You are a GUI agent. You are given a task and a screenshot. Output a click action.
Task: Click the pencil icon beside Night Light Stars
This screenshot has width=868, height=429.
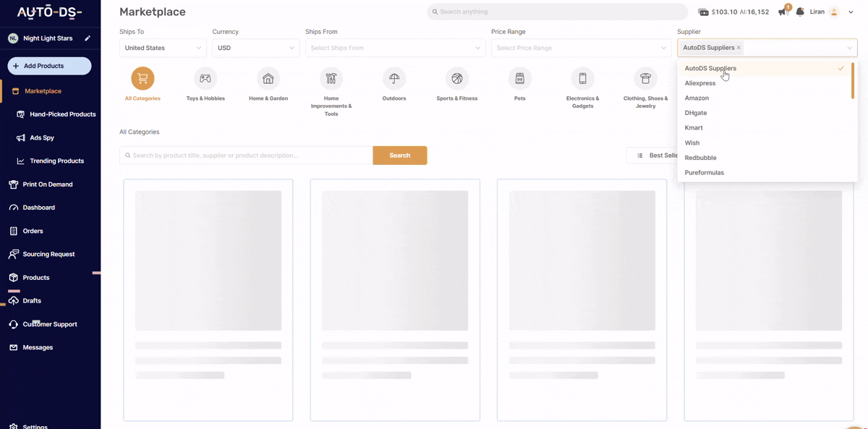pos(88,38)
